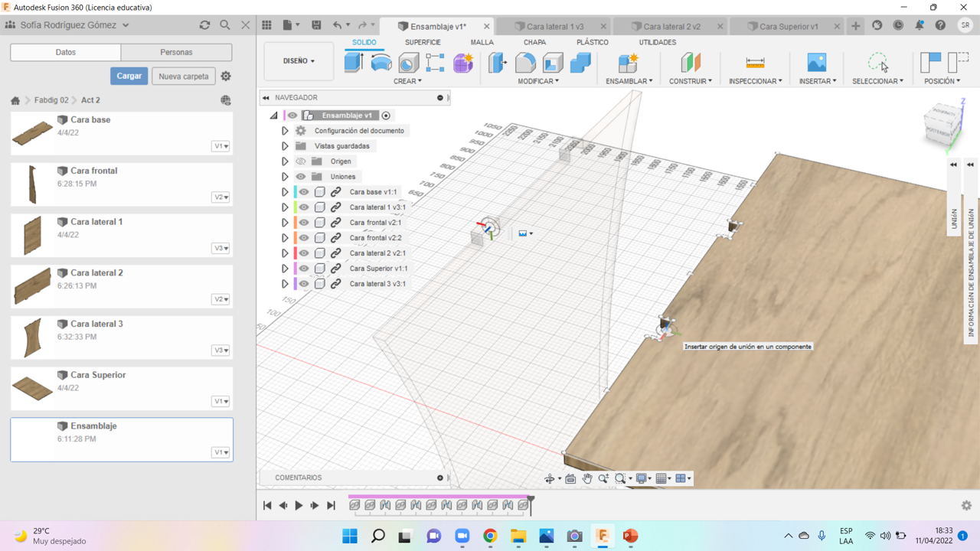
Task: Expand the Uniones folder in the browser
Action: coord(285,177)
